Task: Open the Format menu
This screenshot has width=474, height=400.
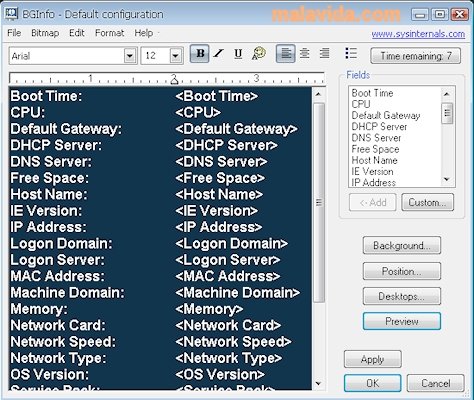Action: [109, 33]
